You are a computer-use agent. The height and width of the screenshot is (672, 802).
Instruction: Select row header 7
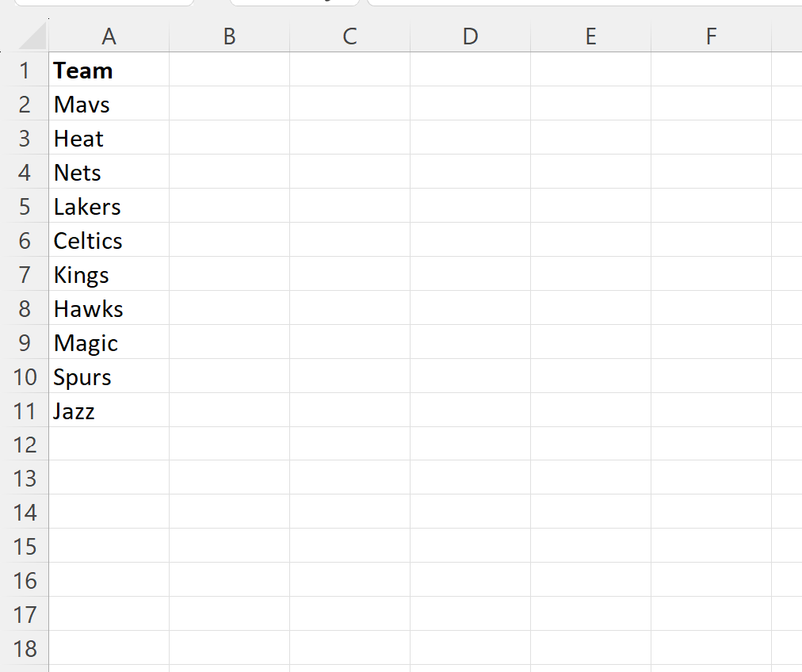coord(25,274)
